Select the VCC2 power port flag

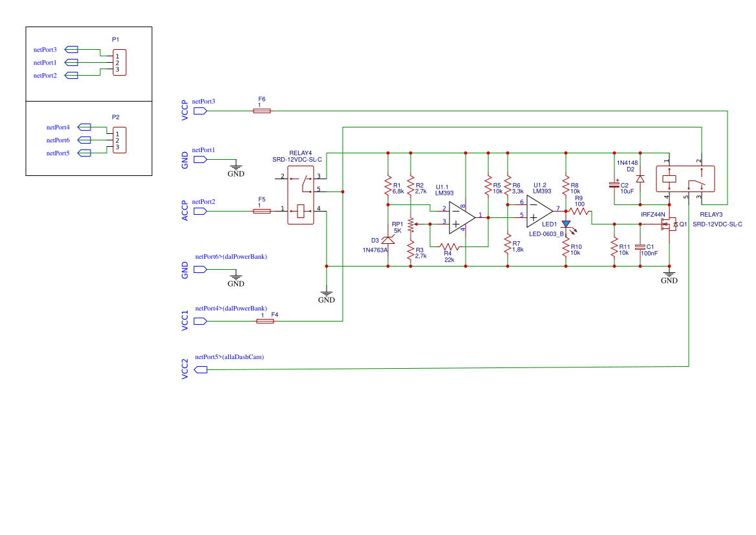pos(200,368)
